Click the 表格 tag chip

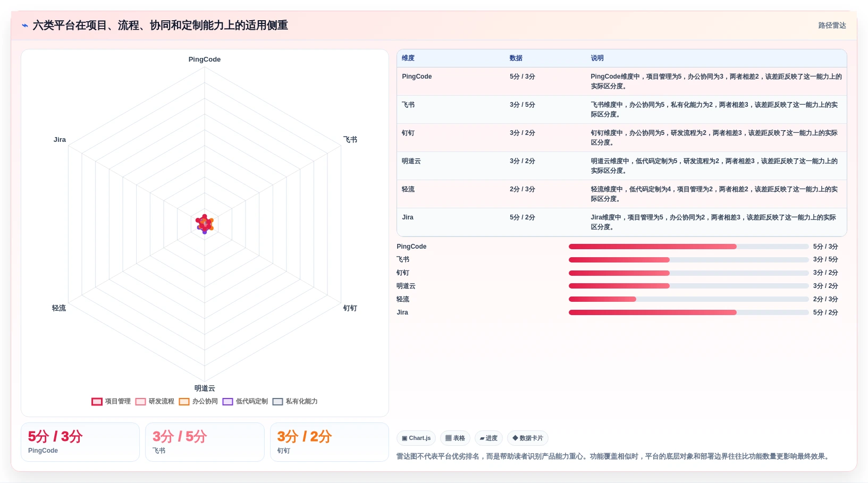coord(455,438)
